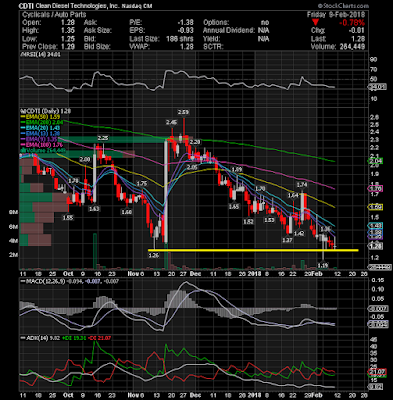Click the red down-arrow change indicator

click(315, 23)
